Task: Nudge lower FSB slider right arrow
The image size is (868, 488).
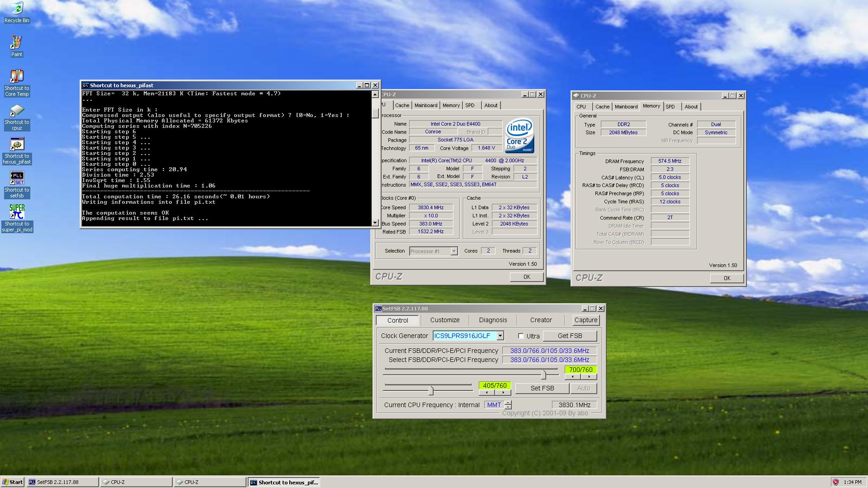Action: (503, 392)
